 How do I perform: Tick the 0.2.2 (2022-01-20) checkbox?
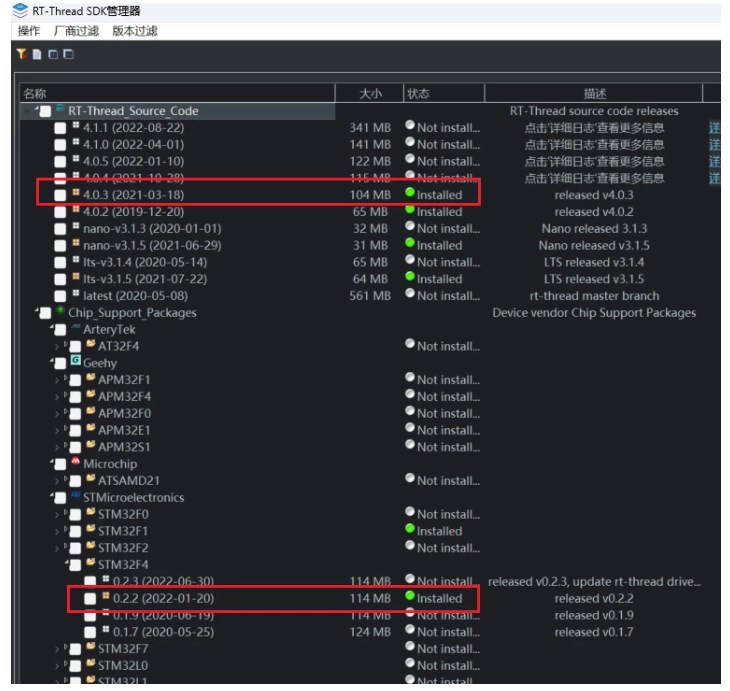click(90, 599)
